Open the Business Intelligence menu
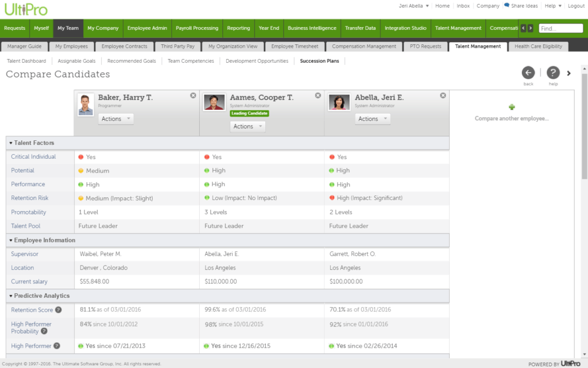588x368 pixels. (x=312, y=28)
